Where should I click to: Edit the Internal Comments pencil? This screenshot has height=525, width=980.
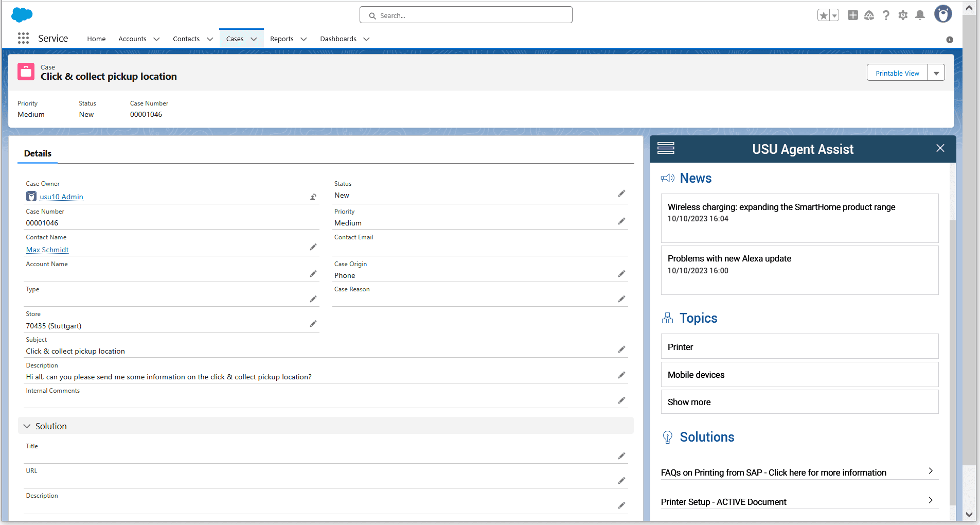click(621, 400)
